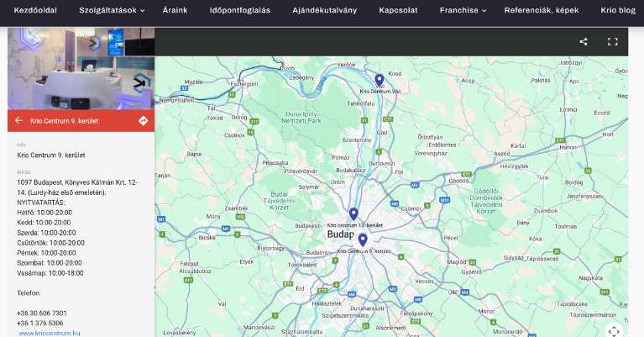The height and width of the screenshot is (337, 644).
Task: Click the Gödöllő label on the map
Action: (458, 181)
